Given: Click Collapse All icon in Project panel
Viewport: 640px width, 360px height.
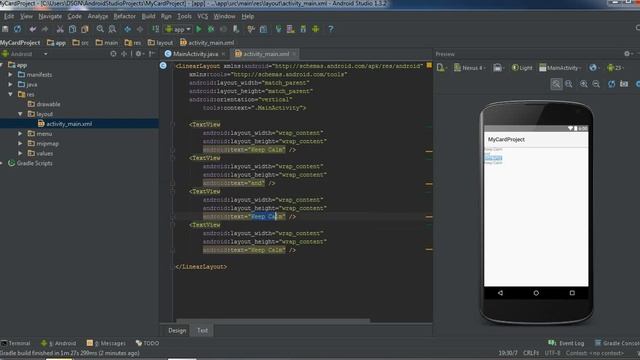Looking at the screenshot, I should (124, 54).
